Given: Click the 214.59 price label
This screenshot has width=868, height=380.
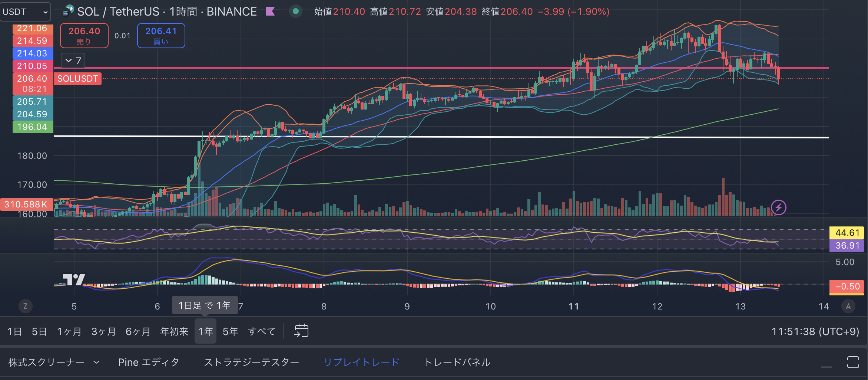Looking at the screenshot, I should pos(33,41).
